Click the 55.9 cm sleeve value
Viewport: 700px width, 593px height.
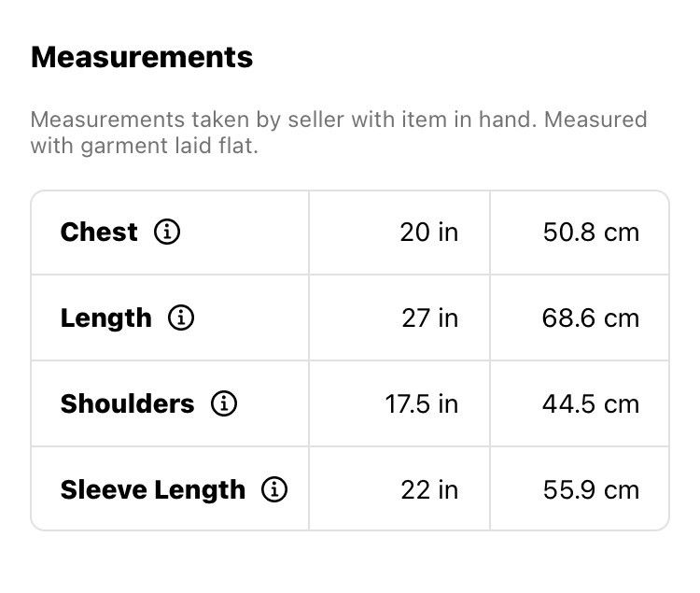pyautogui.click(x=591, y=490)
